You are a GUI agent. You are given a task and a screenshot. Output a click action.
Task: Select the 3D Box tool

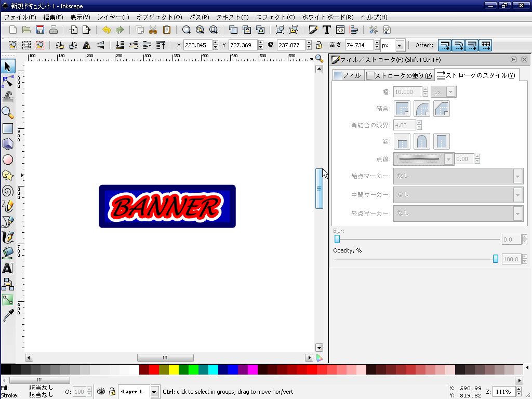click(x=8, y=144)
